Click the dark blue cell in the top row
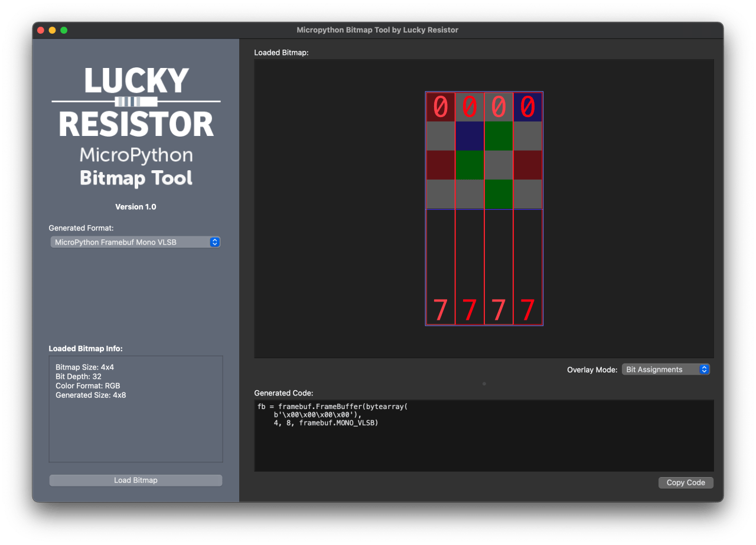This screenshot has height=545, width=756. tap(527, 107)
